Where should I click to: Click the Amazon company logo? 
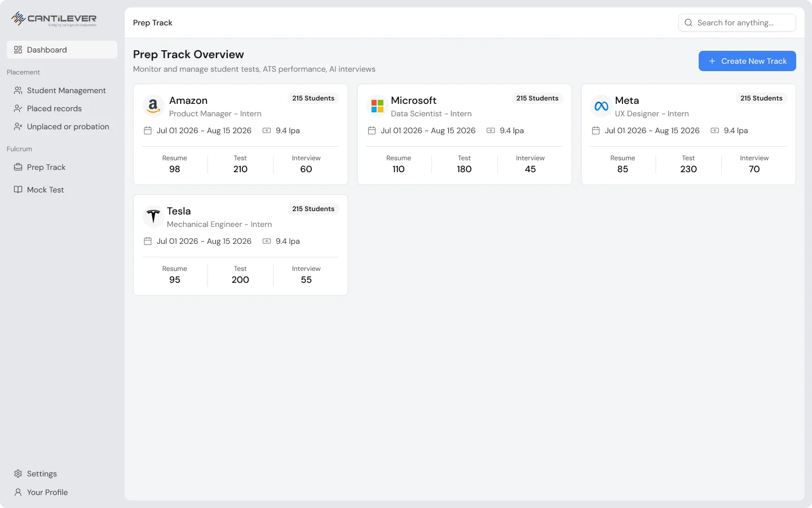[153, 106]
